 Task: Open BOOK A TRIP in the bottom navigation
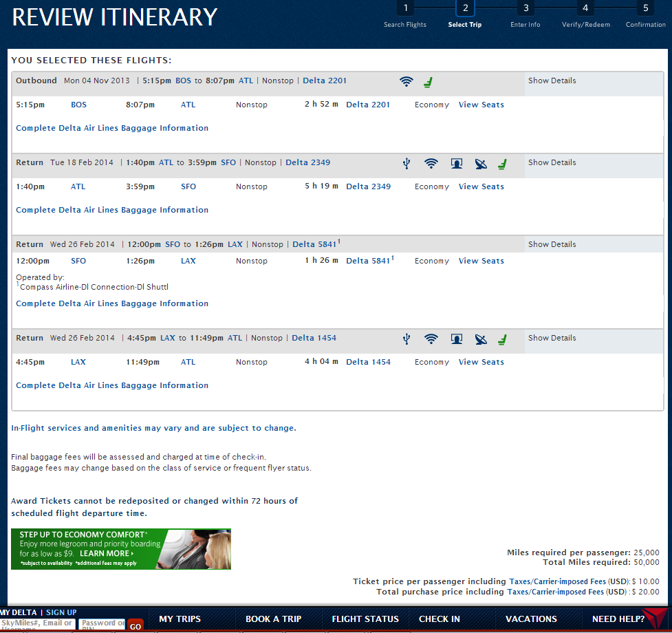274,619
